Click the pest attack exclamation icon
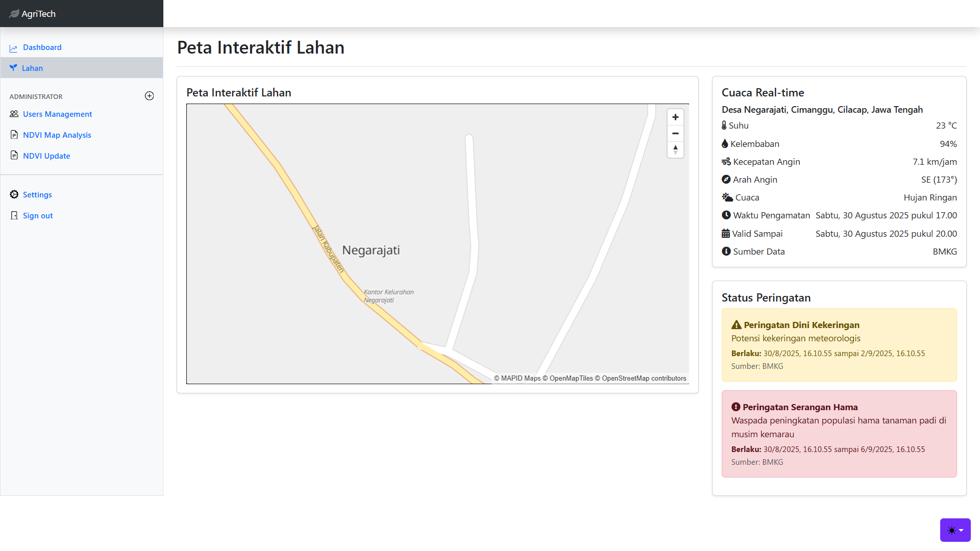The width and height of the screenshot is (980, 551). click(x=736, y=407)
